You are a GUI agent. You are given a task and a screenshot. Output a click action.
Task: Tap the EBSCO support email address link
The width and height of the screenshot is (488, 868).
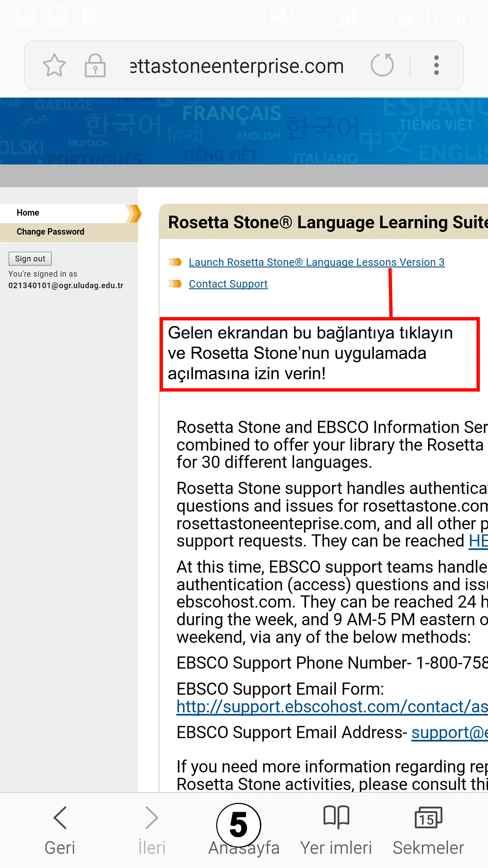click(449, 733)
